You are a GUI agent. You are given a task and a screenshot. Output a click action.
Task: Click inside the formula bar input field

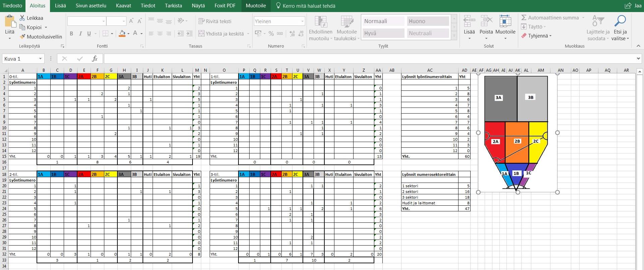[x=369, y=59]
